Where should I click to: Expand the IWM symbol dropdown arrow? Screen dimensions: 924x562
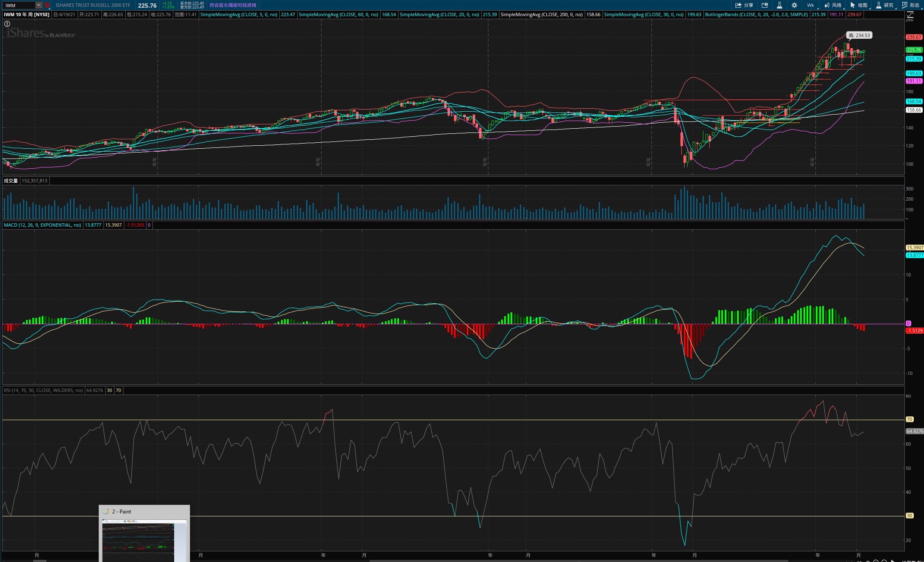(x=39, y=5)
